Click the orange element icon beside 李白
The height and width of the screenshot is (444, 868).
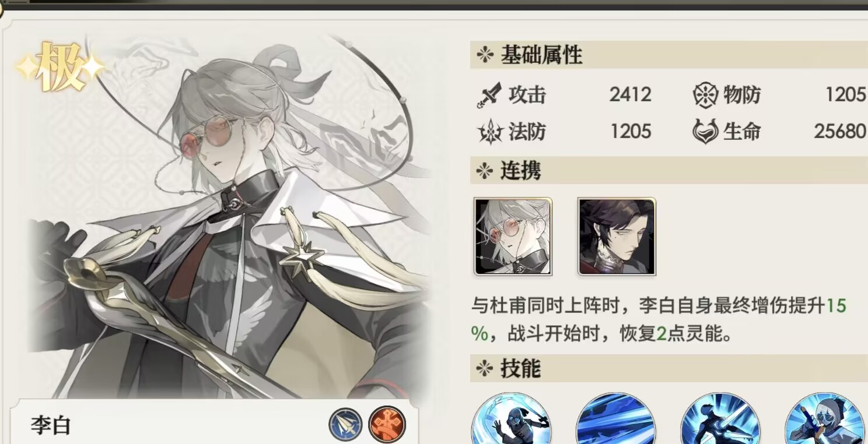coord(387,424)
